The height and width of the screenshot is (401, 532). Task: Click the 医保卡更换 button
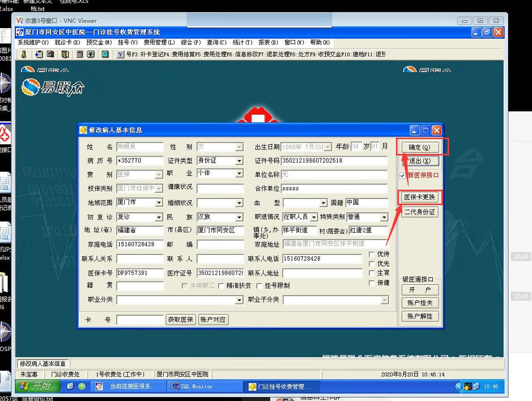pos(419,197)
